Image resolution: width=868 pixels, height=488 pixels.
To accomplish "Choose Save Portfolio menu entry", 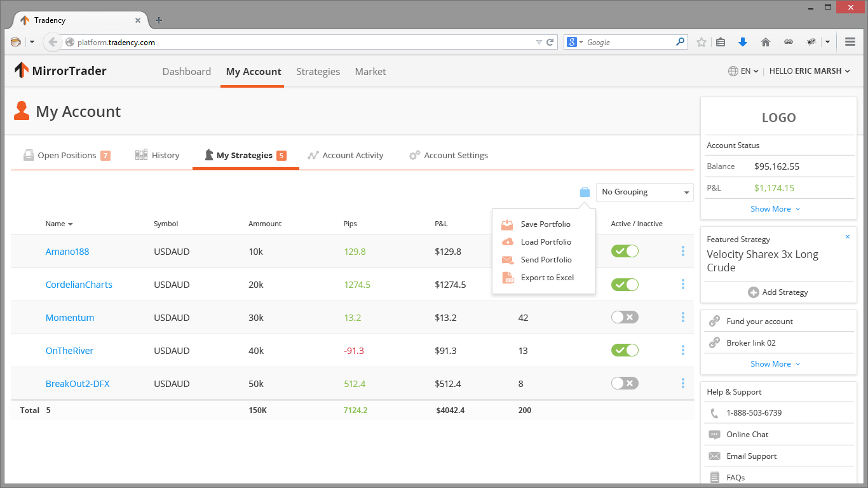I will tap(544, 224).
